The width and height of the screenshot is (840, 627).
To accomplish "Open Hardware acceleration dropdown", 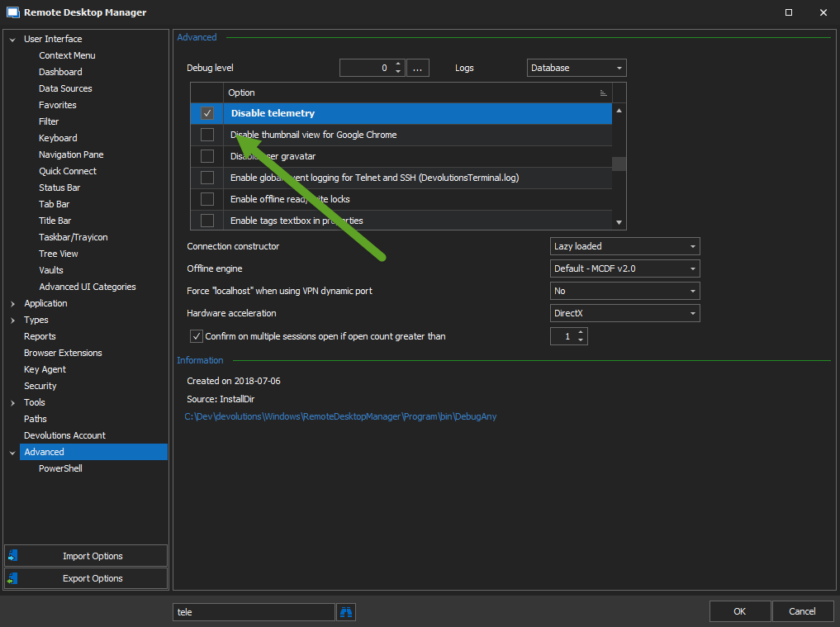I will click(x=624, y=313).
